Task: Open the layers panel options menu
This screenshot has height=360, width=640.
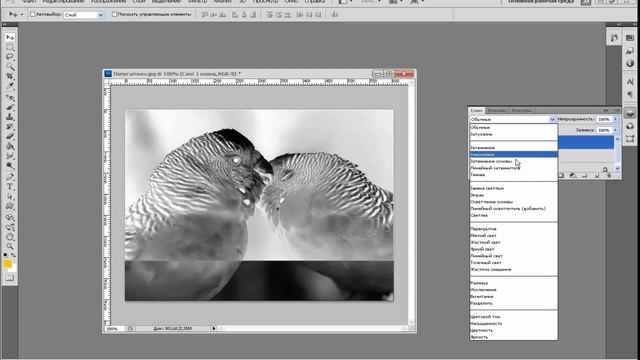Action: click(617, 111)
